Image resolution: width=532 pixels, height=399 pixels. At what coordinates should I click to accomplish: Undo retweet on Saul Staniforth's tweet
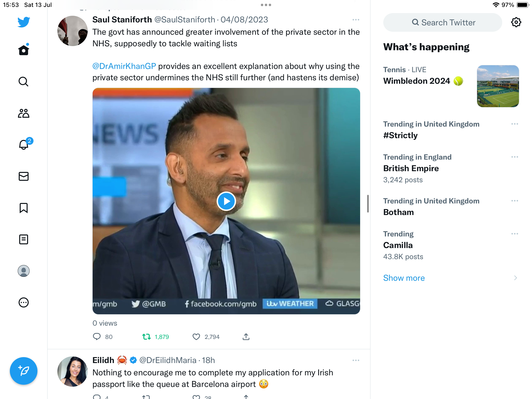pos(147,337)
